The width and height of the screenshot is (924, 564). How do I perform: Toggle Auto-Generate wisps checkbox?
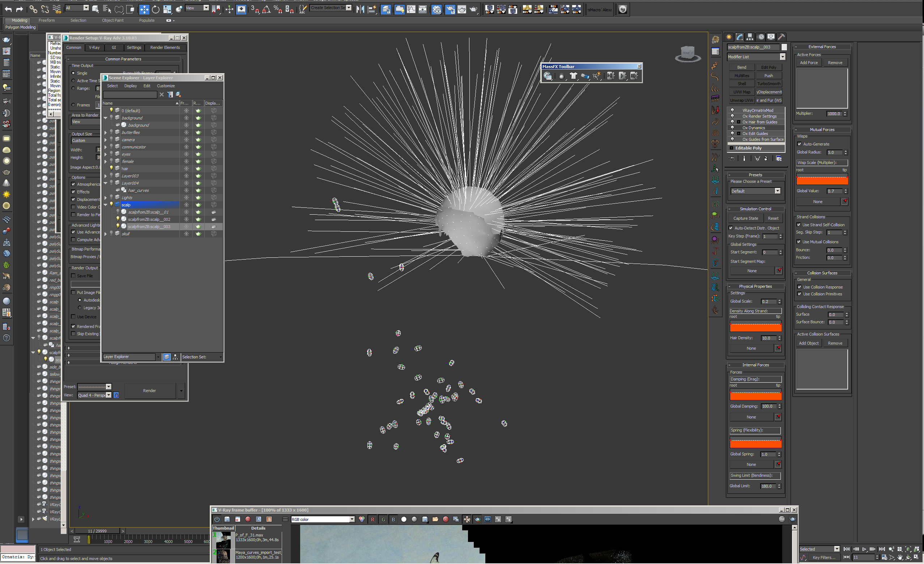(x=799, y=144)
